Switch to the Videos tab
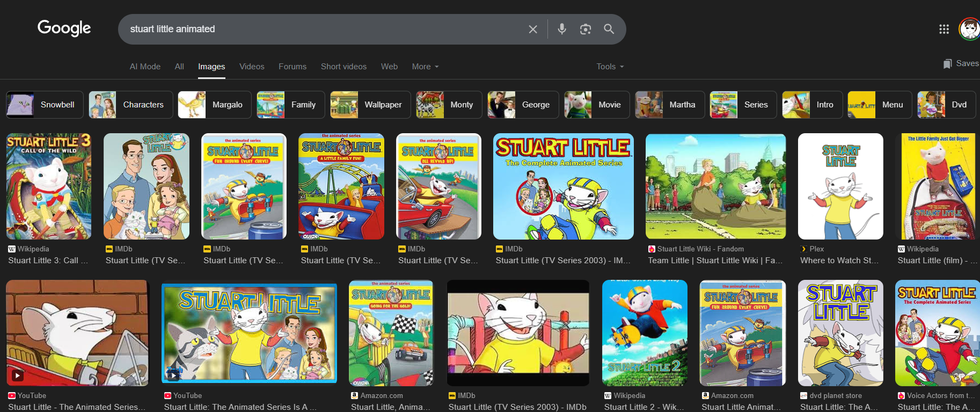The width and height of the screenshot is (980, 412). point(252,67)
